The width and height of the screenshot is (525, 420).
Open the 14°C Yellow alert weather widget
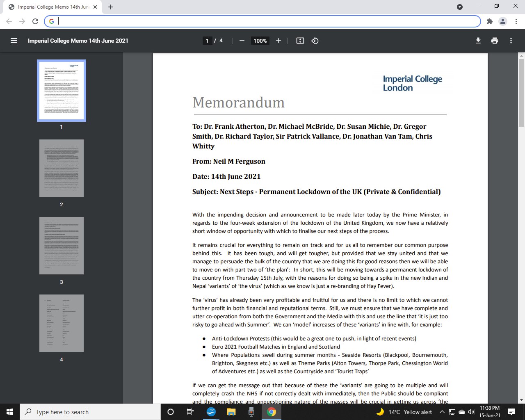[x=404, y=412]
